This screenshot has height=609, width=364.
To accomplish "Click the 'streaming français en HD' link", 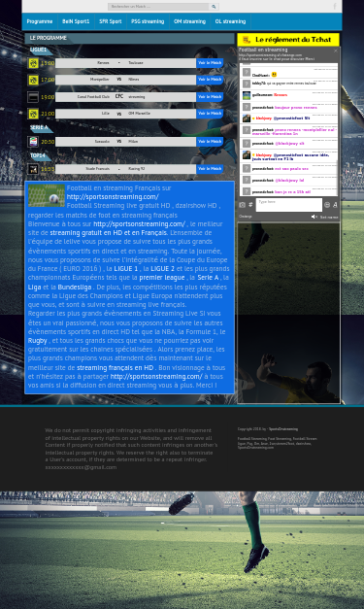I will click(x=115, y=368).
